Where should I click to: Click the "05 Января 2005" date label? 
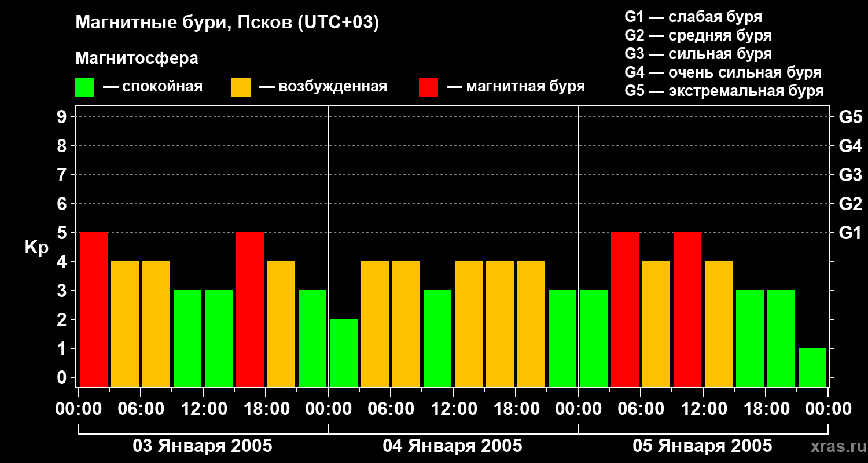pos(703,446)
